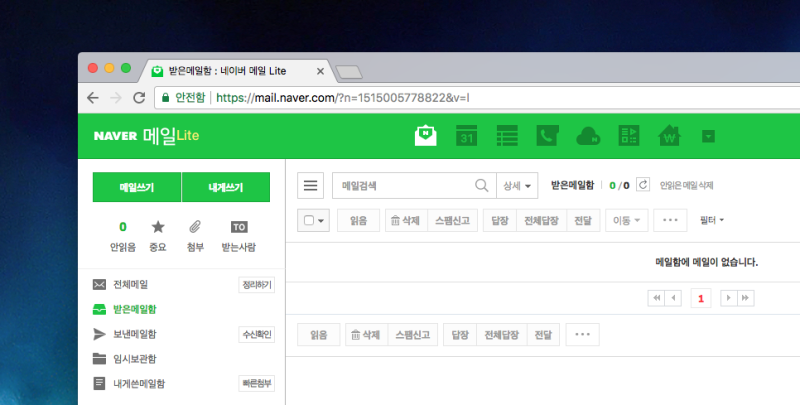Image resolution: width=800 pixels, height=405 pixels.
Task: Click the browser back arrow
Action: [x=93, y=97]
